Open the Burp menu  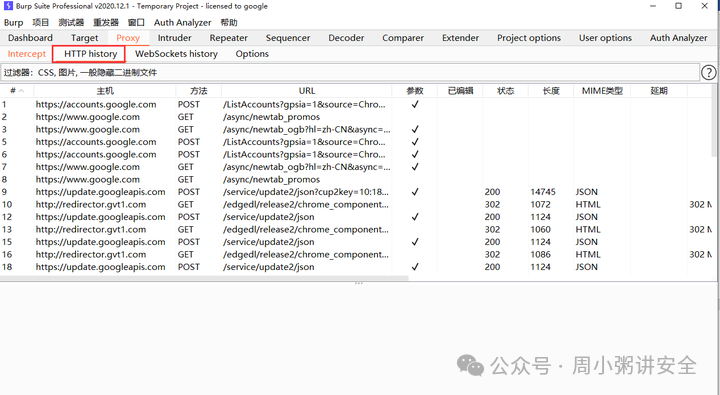tap(13, 23)
